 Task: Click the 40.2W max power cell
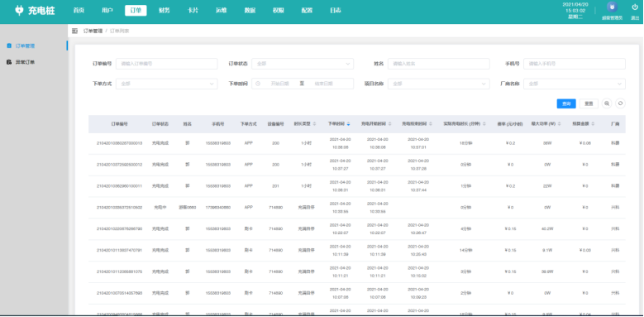[x=547, y=228]
